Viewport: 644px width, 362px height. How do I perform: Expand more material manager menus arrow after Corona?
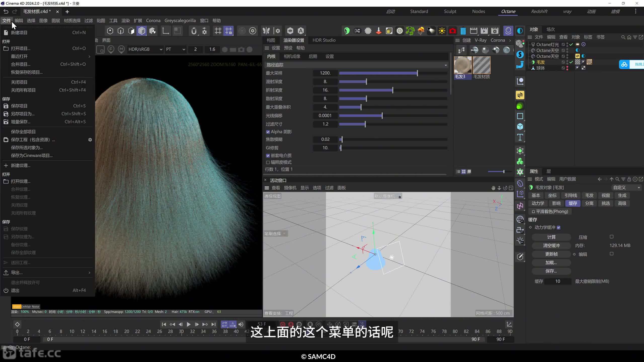510,40
